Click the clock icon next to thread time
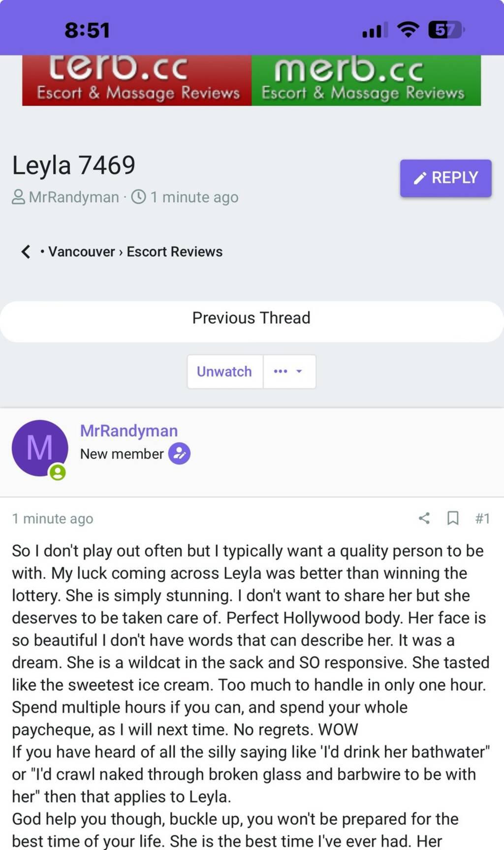The image size is (504, 850). click(x=139, y=197)
